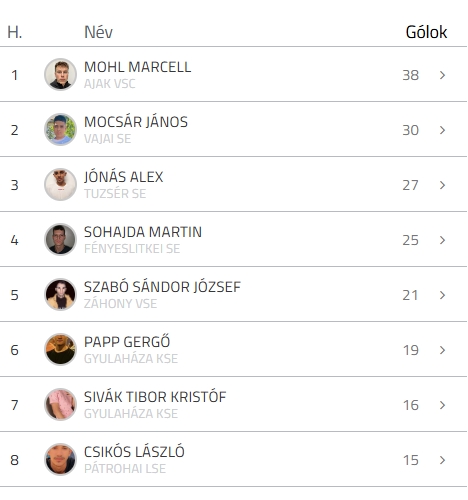Expand Csikós László's row arrow
468x500 pixels.
point(442,460)
